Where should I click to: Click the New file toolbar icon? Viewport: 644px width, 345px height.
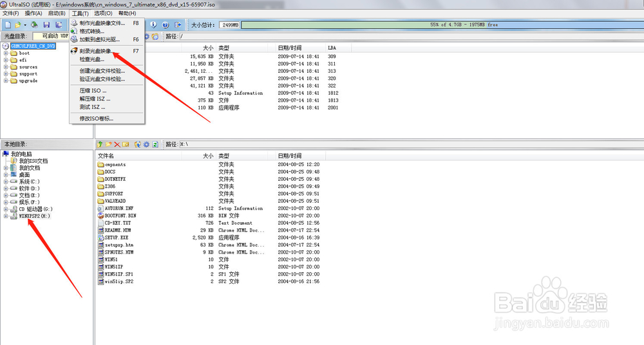[x=8, y=25]
